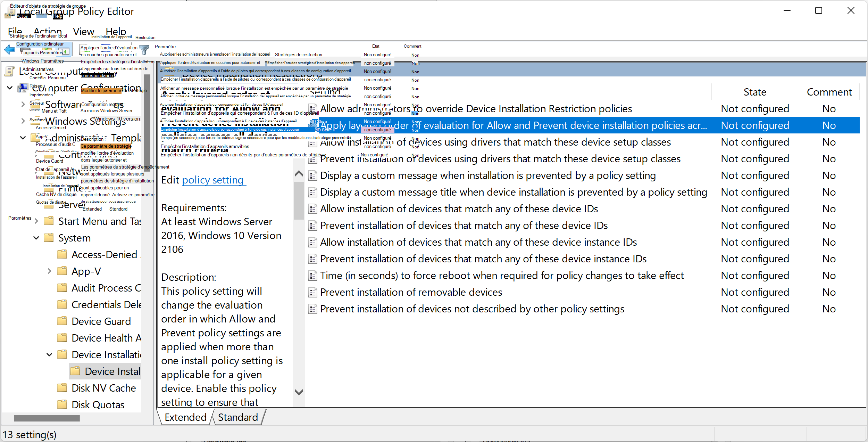868x442 pixels.
Task: Click the Computer Configuration monitor icon
Action: (x=23, y=88)
